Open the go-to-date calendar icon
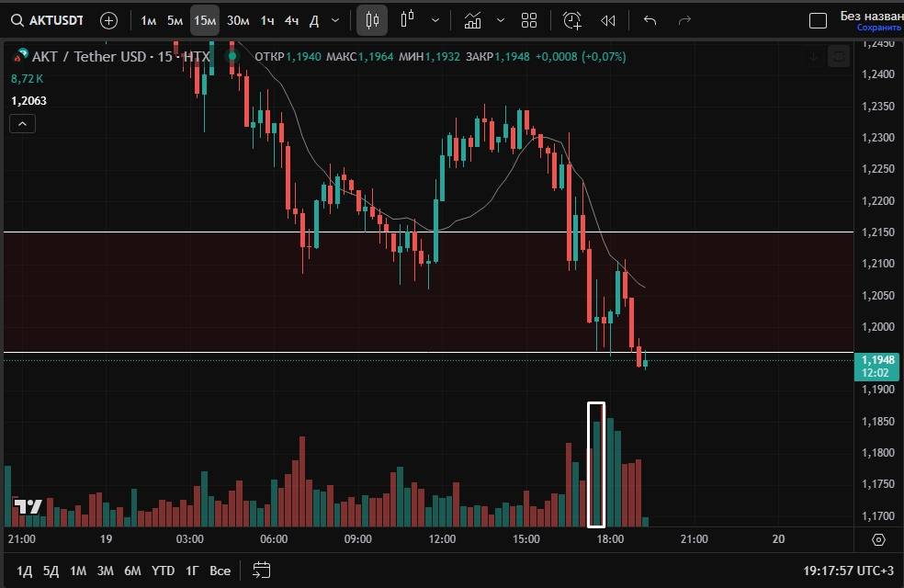904x588 pixels. 261,571
